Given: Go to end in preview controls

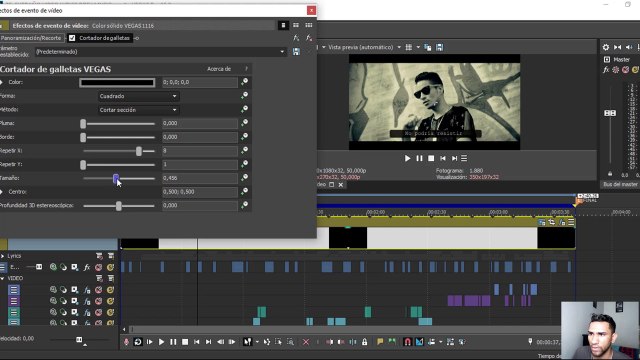Looking at the screenshot, I should click(x=454, y=158).
